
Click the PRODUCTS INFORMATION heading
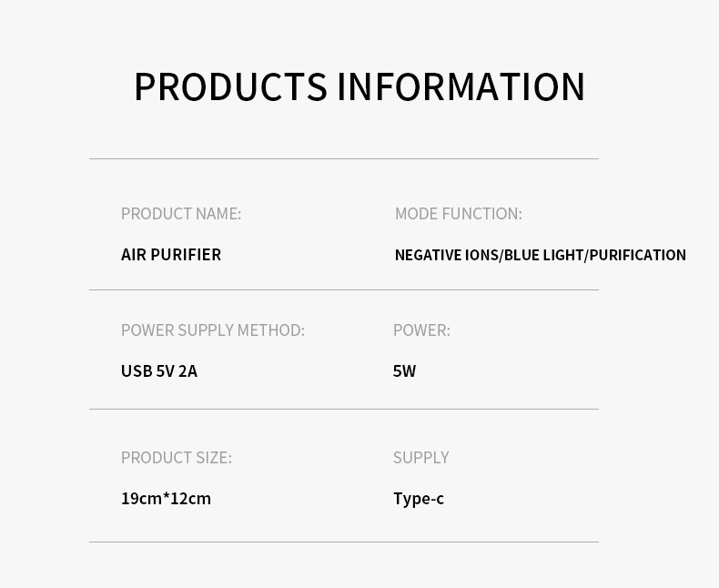[x=359, y=87]
